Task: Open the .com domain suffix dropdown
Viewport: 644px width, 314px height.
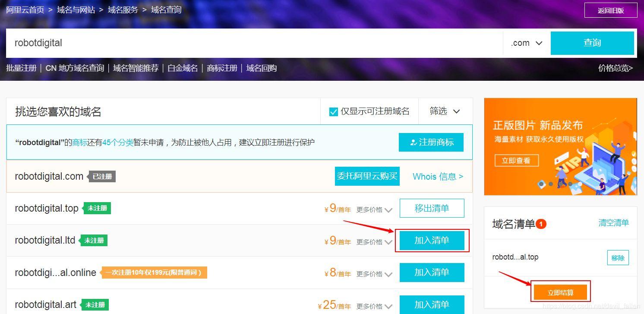Action: (527, 43)
